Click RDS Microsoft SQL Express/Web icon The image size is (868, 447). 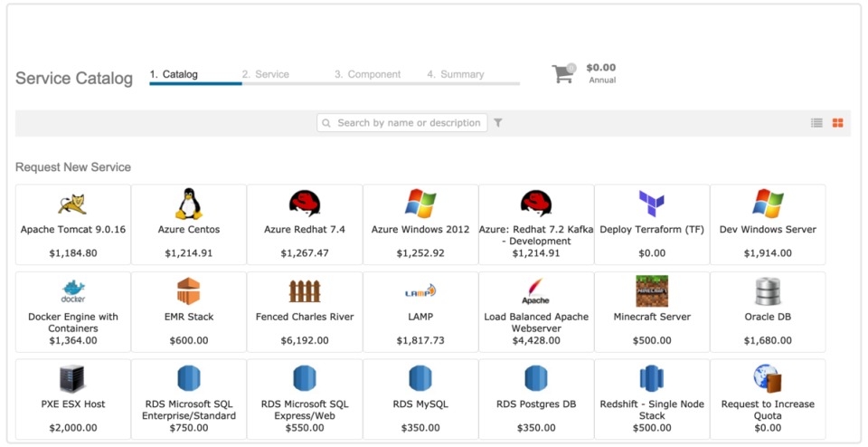click(305, 378)
